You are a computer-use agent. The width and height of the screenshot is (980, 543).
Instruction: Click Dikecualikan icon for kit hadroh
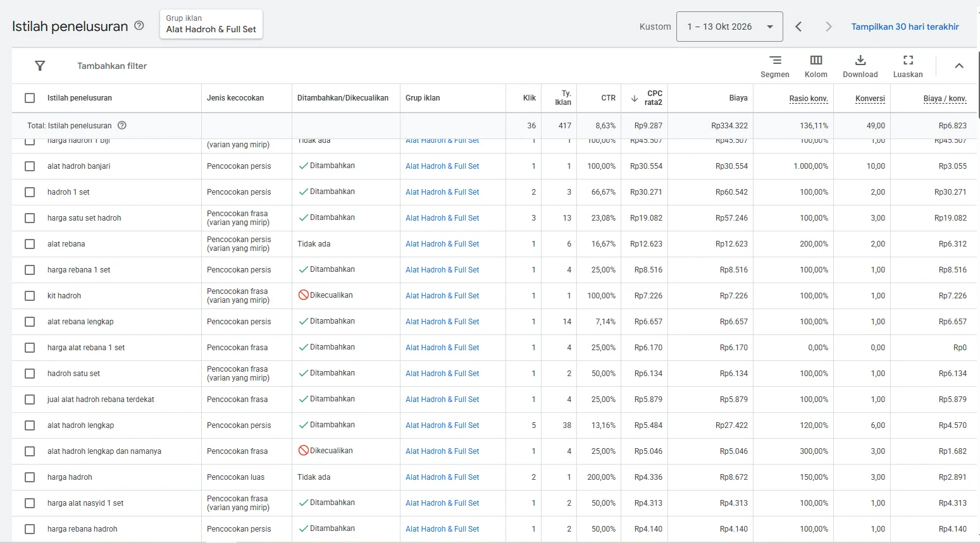[304, 295]
